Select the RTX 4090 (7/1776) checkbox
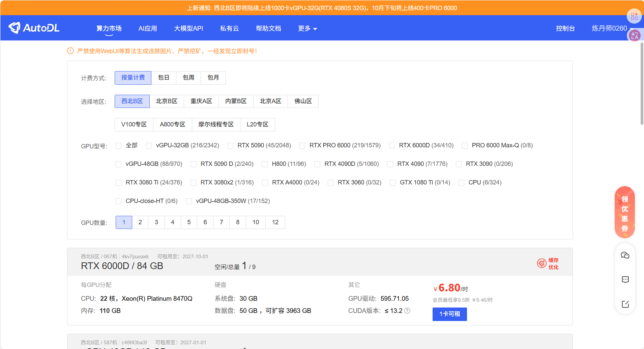The width and height of the screenshot is (644, 349). pyautogui.click(x=390, y=164)
